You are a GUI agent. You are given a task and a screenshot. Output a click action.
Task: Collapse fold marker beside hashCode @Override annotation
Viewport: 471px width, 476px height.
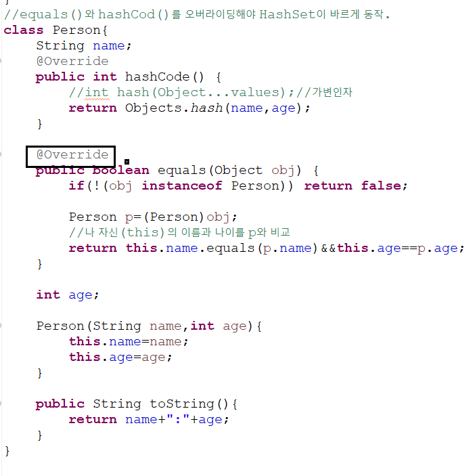(1, 61)
